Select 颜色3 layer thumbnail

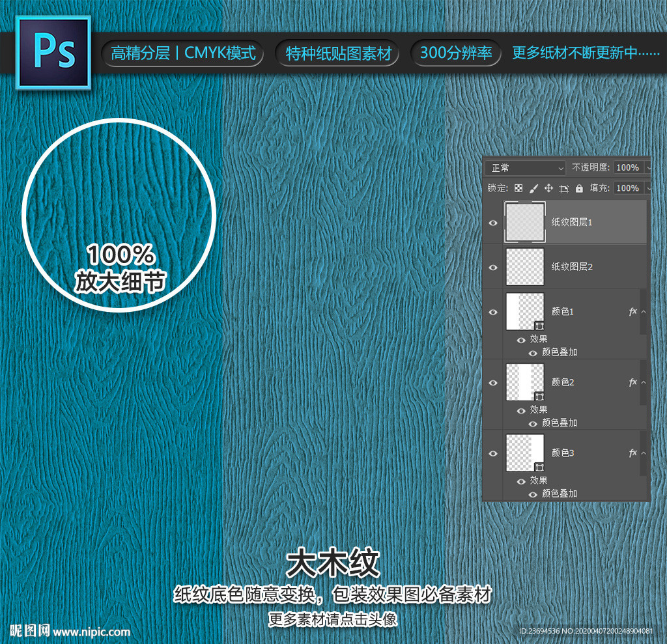524,453
